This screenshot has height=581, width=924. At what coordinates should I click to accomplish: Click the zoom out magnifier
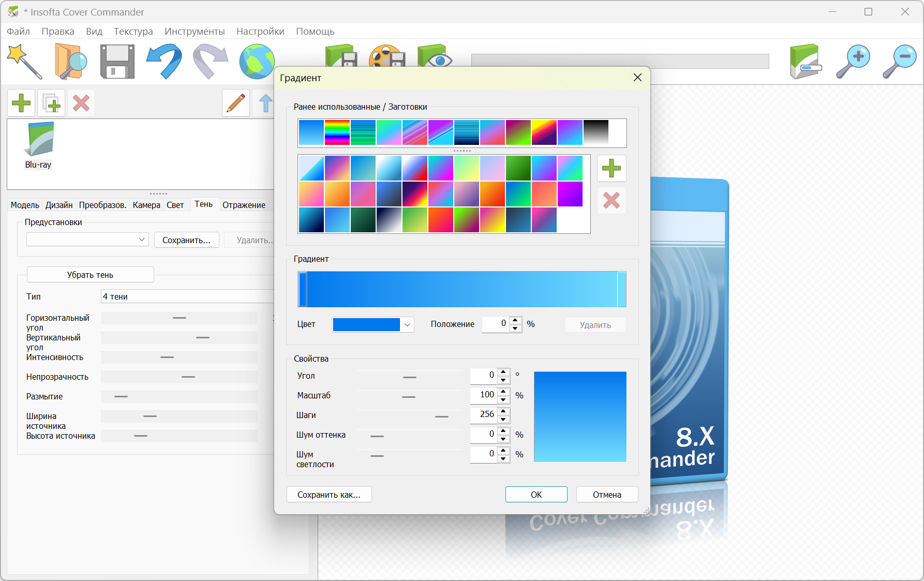(899, 61)
